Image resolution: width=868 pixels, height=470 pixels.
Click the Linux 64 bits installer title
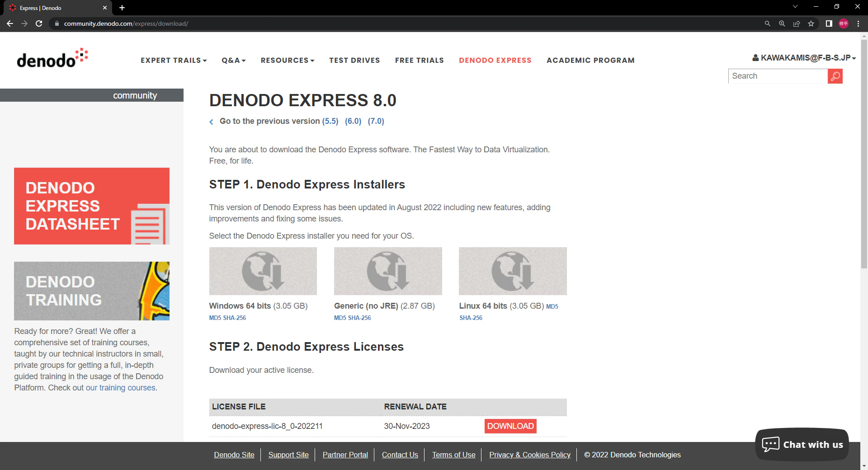click(x=483, y=306)
